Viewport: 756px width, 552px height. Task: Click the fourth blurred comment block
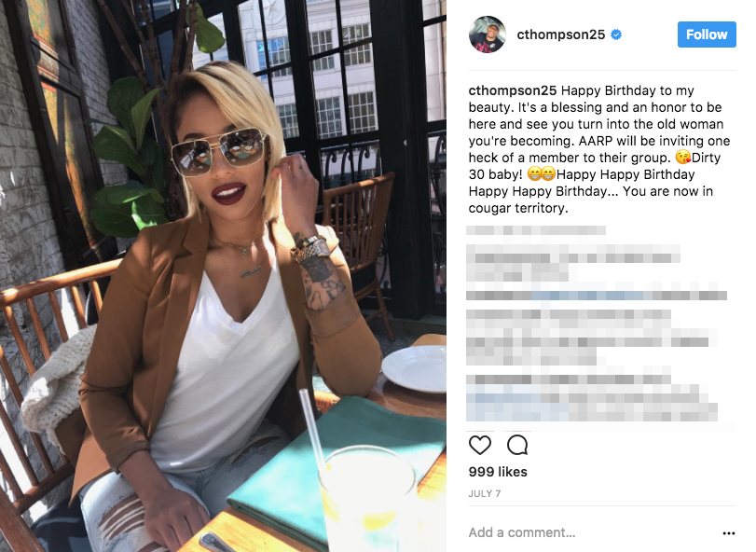click(x=592, y=338)
